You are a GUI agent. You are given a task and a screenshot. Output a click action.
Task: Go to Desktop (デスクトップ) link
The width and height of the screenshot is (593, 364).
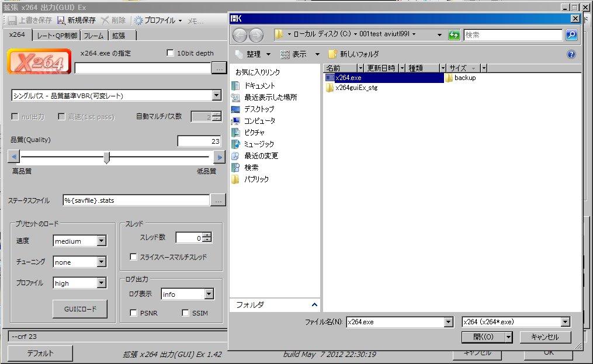pos(252,109)
